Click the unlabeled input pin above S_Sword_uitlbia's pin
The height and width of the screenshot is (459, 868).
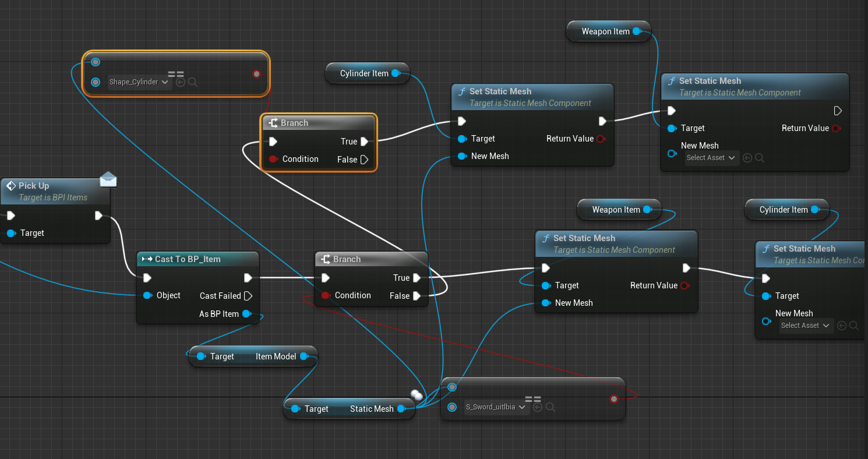(x=452, y=387)
